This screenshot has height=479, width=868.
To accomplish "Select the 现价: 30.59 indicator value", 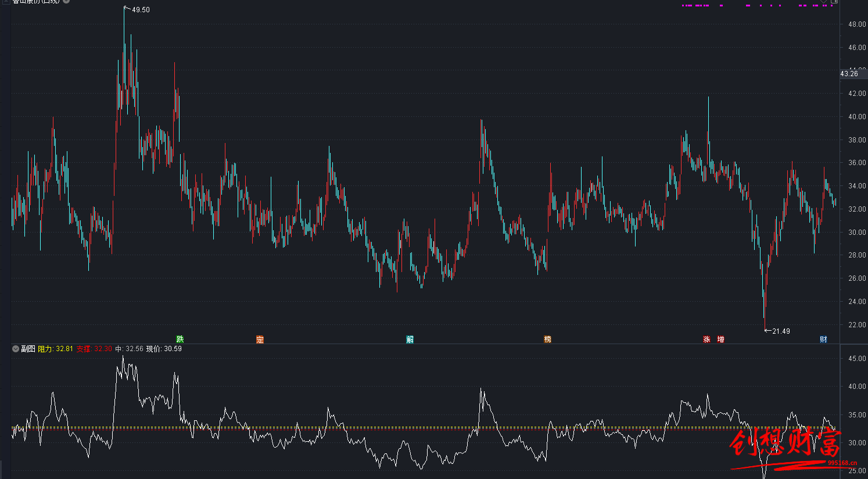I will click(164, 349).
